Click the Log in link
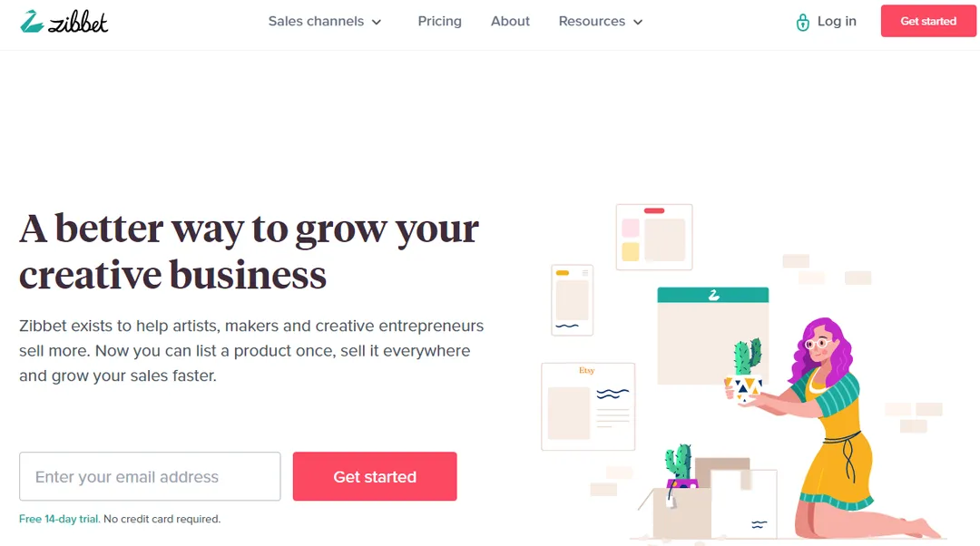This screenshot has width=980, height=546. click(x=837, y=21)
